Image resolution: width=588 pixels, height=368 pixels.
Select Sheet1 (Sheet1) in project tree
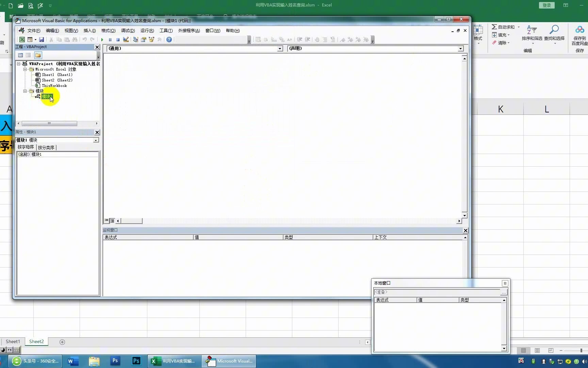(x=57, y=75)
